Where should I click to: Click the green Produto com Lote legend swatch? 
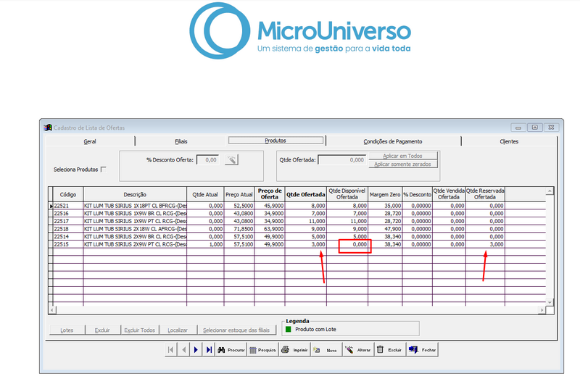[x=289, y=329]
